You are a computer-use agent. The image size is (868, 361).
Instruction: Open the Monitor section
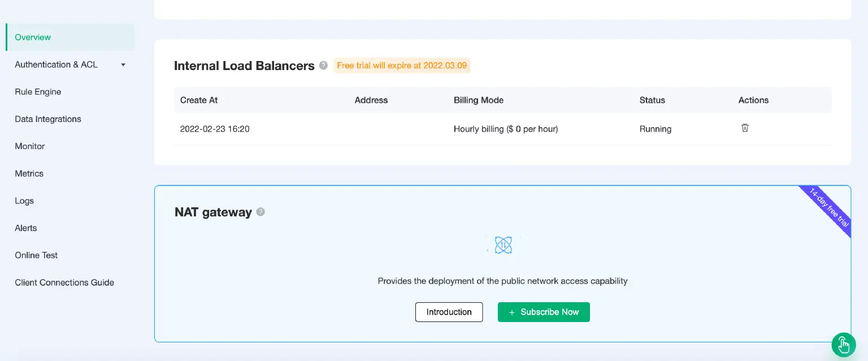click(29, 146)
